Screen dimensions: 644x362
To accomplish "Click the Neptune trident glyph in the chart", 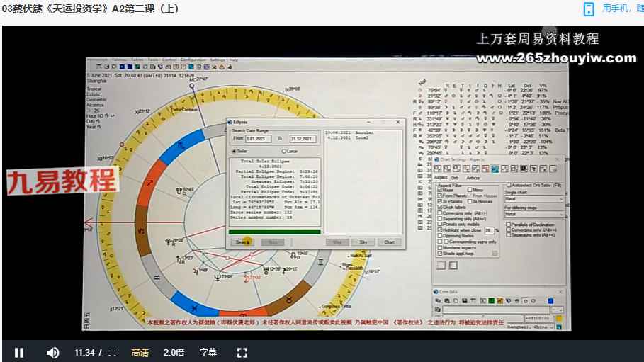I will pyautogui.click(x=218, y=278).
